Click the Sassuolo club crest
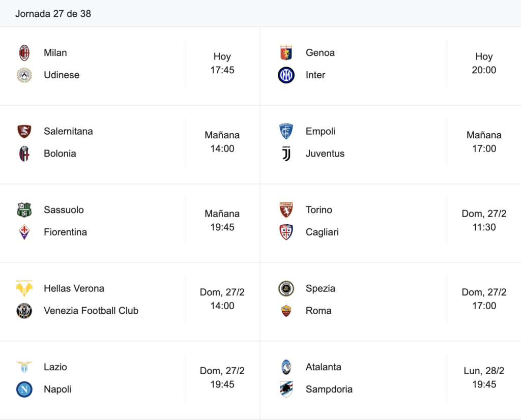The image size is (521, 420). 24,210
